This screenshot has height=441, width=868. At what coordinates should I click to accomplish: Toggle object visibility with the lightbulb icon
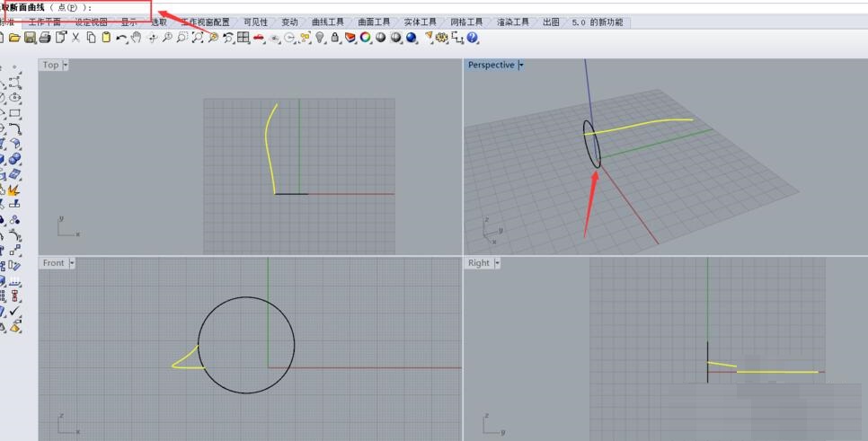[x=321, y=38]
